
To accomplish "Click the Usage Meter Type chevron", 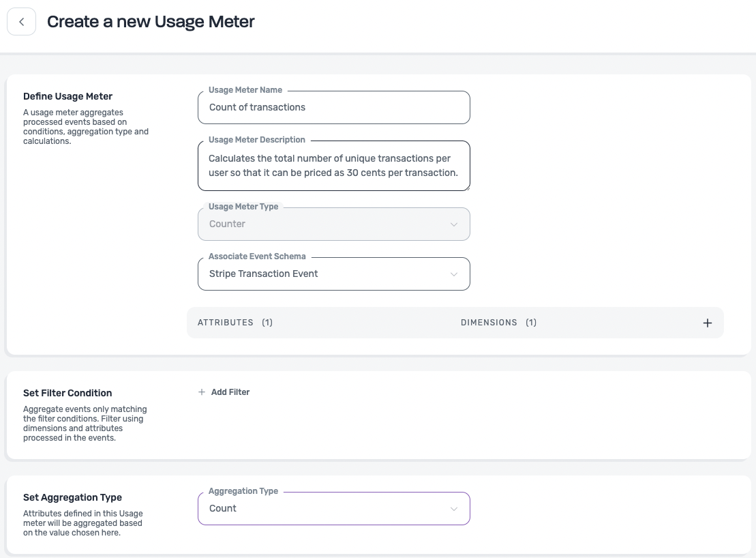I will (x=454, y=224).
